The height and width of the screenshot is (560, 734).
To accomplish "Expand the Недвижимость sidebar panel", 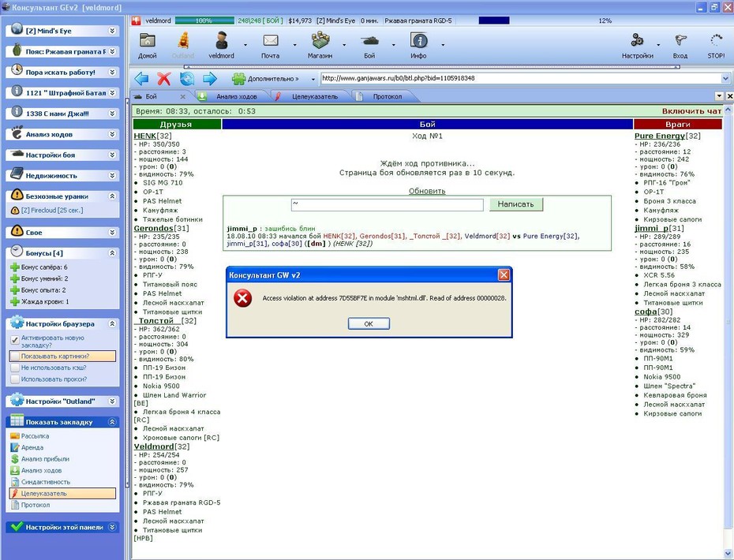I will [x=112, y=175].
